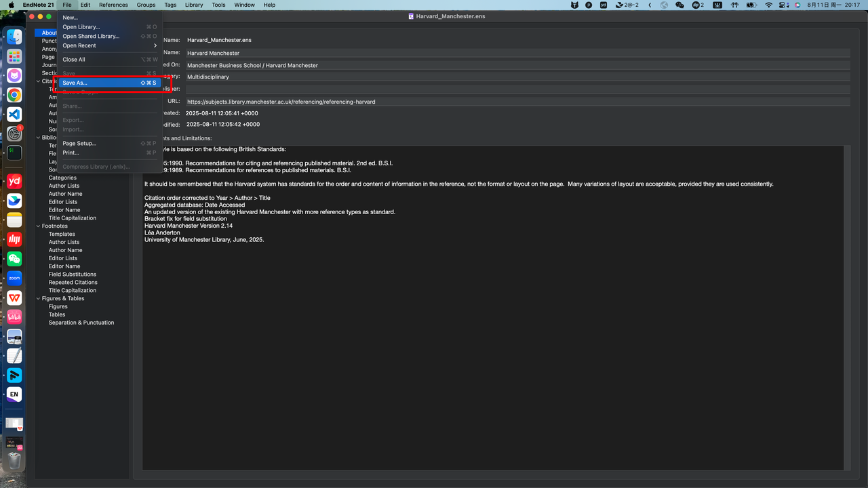Select Templates under Footnotes
868x488 pixels.
pyautogui.click(x=62, y=235)
